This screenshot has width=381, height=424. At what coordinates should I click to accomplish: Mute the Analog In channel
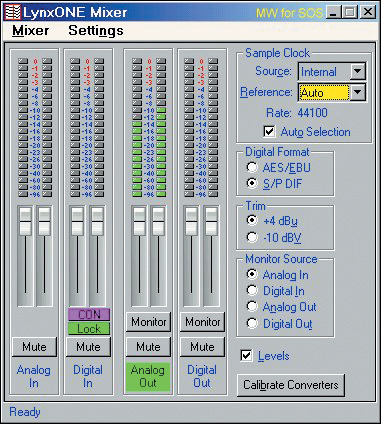pos(34,347)
